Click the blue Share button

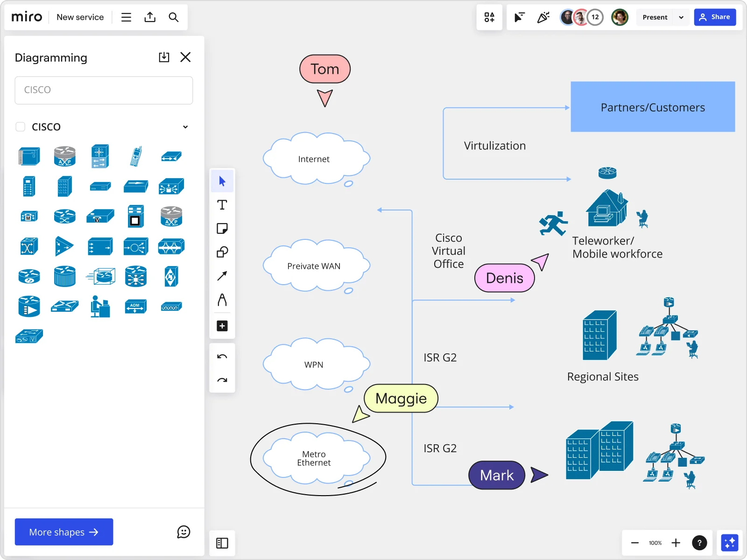tap(715, 17)
